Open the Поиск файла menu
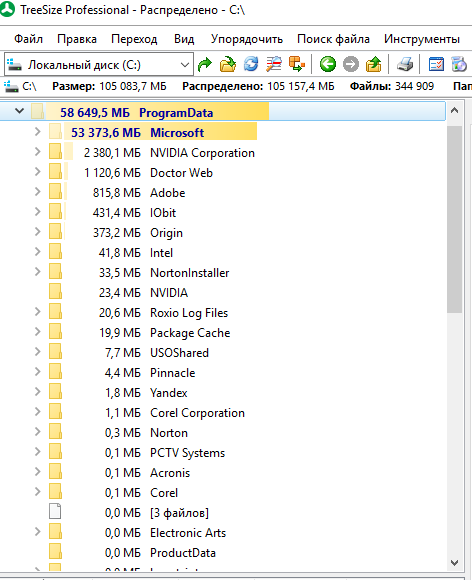Viewport: 472px width, 580px height. [333, 39]
